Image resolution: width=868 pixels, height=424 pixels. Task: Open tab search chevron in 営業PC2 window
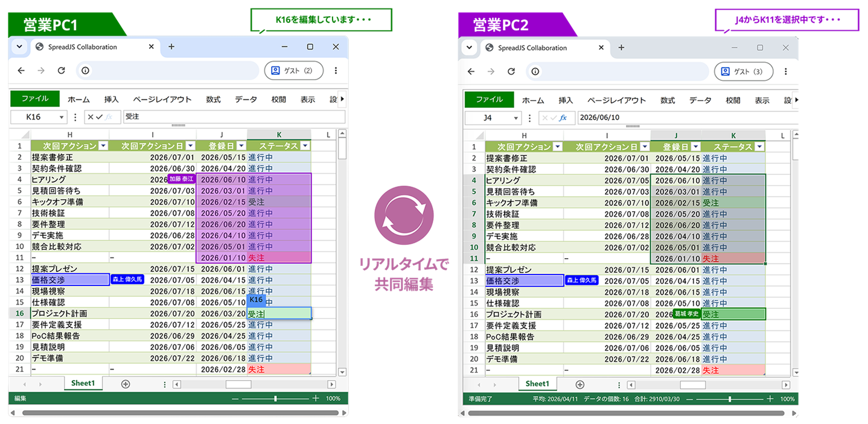click(x=469, y=48)
